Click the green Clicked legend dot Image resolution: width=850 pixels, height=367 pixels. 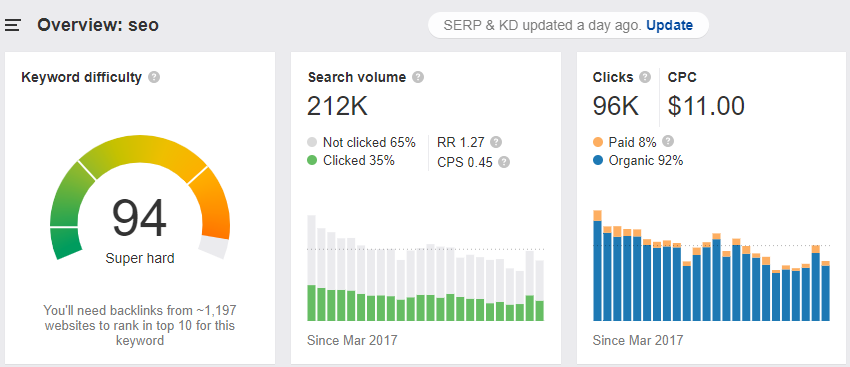click(x=312, y=160)
